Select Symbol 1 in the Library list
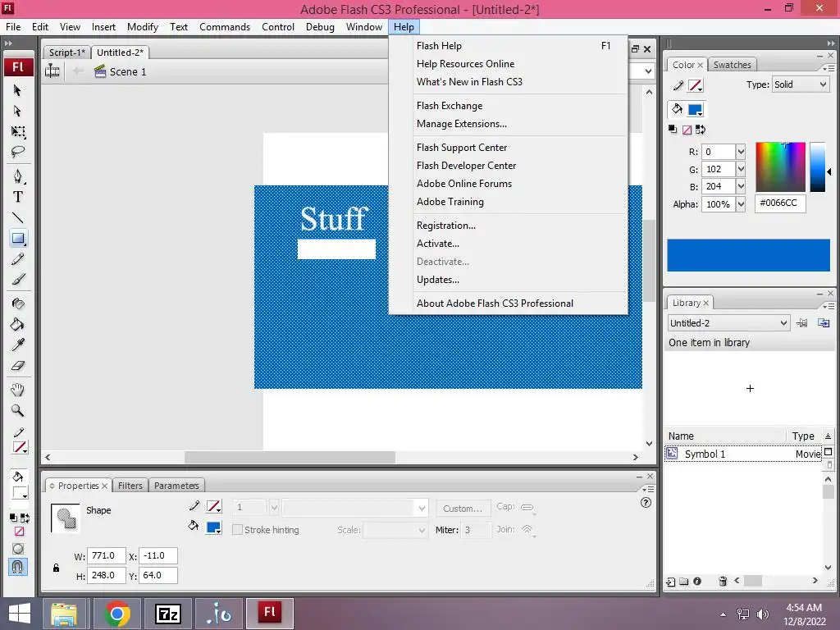840x630 pixels. [x=742, y=454]
